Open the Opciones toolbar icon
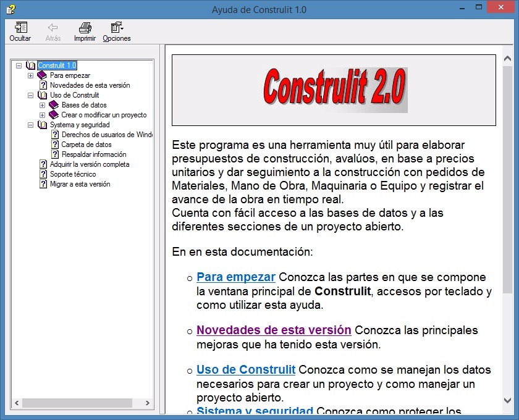 [117, 27]
